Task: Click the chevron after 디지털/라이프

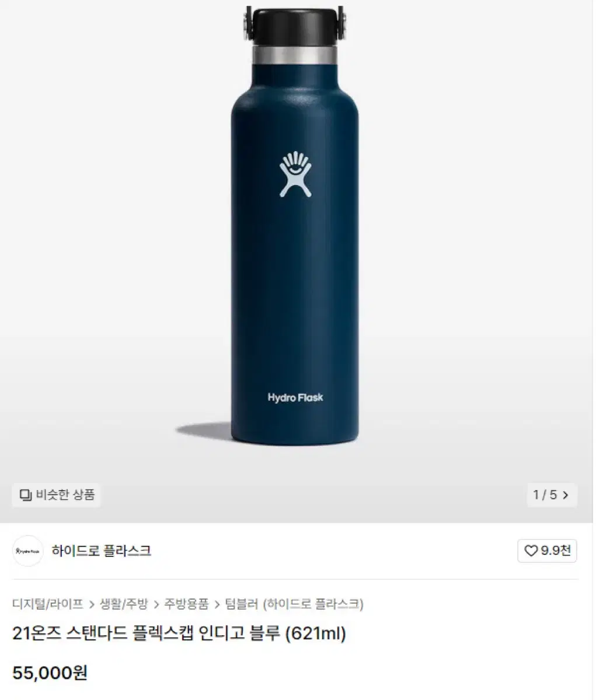Action: coord(92,604)
